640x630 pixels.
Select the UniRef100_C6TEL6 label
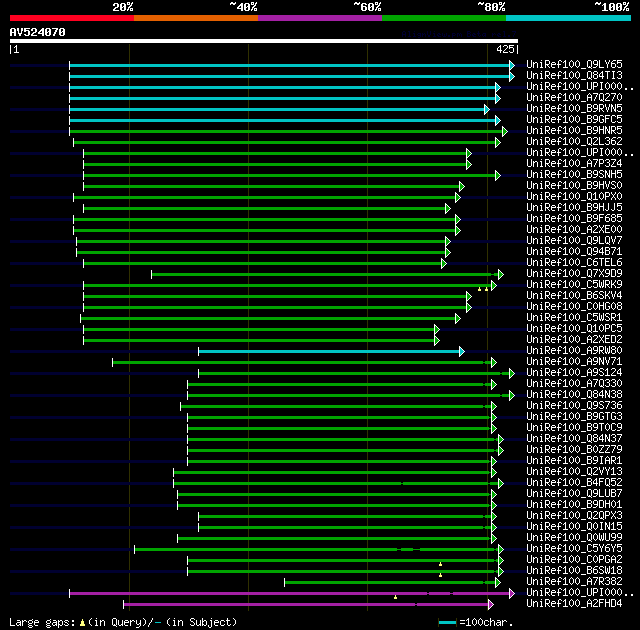pos(574,263)
